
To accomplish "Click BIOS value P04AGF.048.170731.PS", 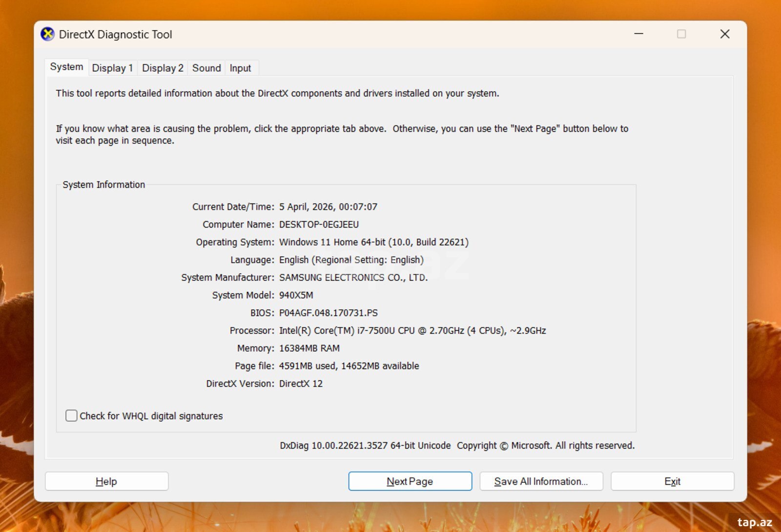I will click(x=329, y=313).
